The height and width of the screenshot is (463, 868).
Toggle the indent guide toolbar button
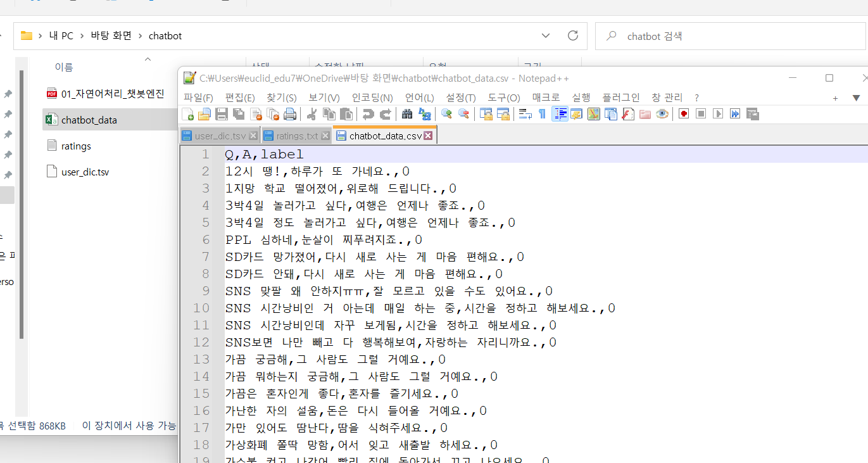560,114
